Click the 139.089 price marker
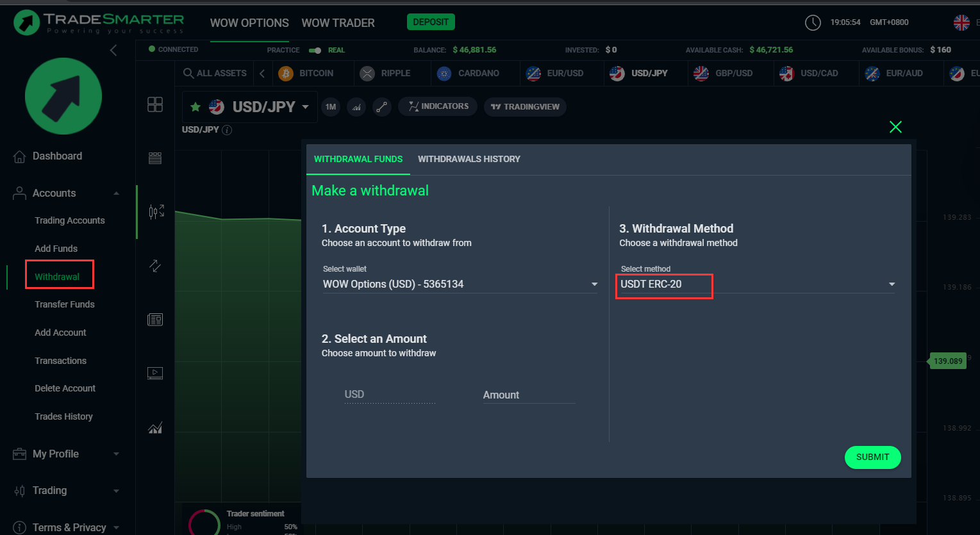This screenshot has height=535, width=980. pos(947,361)
